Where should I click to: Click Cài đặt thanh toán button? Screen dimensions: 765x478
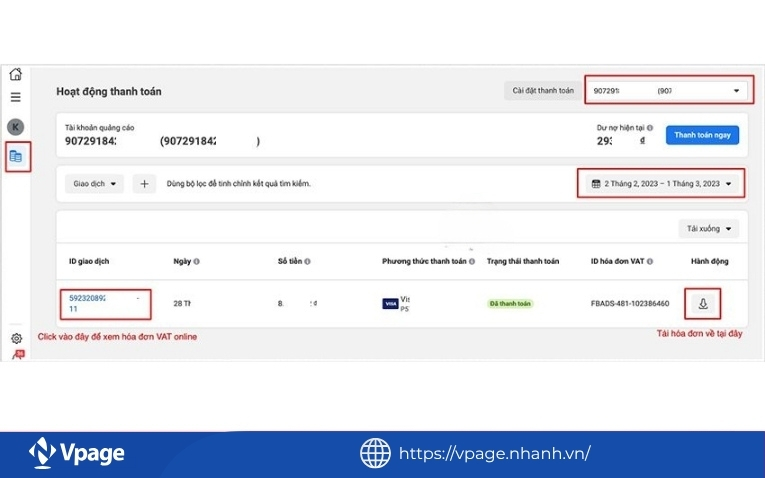click(543, 91)
